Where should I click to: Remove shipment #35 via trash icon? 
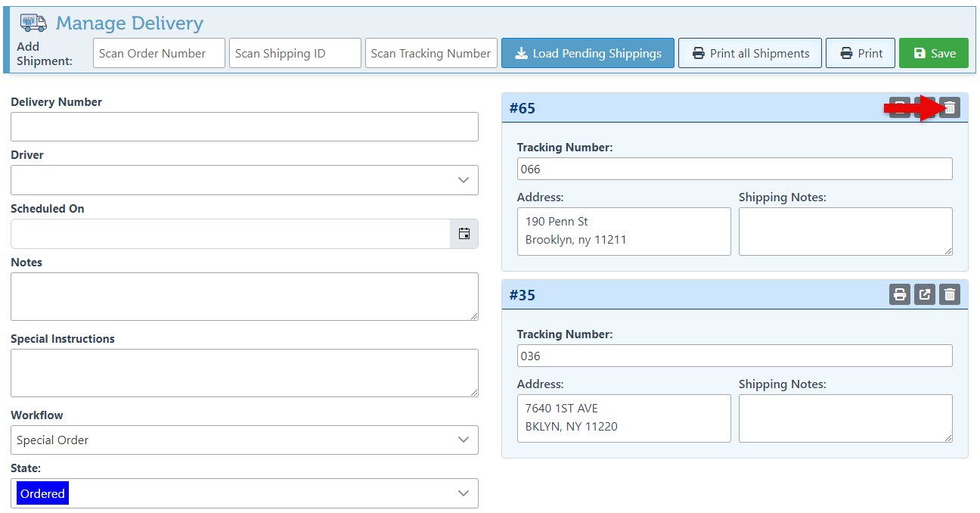[x=950, y=294]
